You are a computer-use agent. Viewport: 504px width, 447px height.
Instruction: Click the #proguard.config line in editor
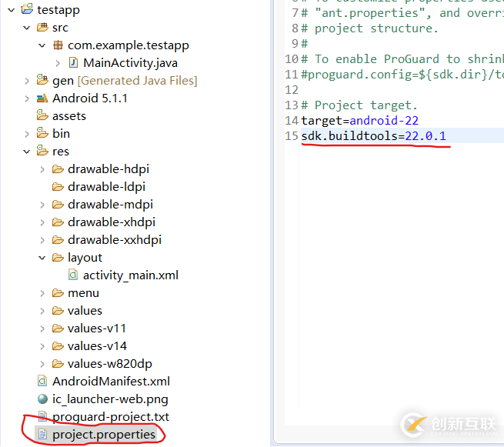[x=402, y=75]
